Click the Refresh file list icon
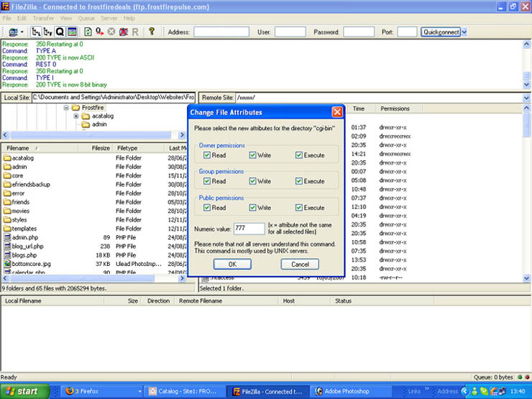The image size is (532, 399). coord(88,32)
